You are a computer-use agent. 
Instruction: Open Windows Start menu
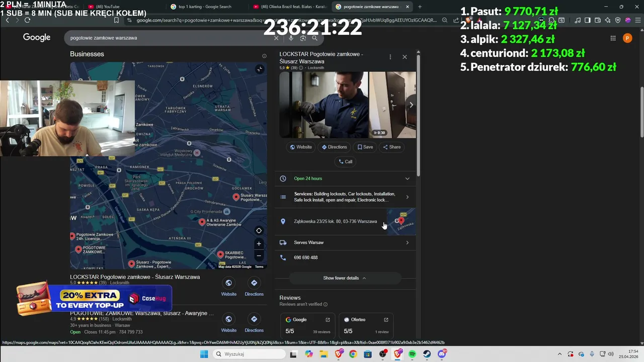pyautogui.click(x=204, y=354)
